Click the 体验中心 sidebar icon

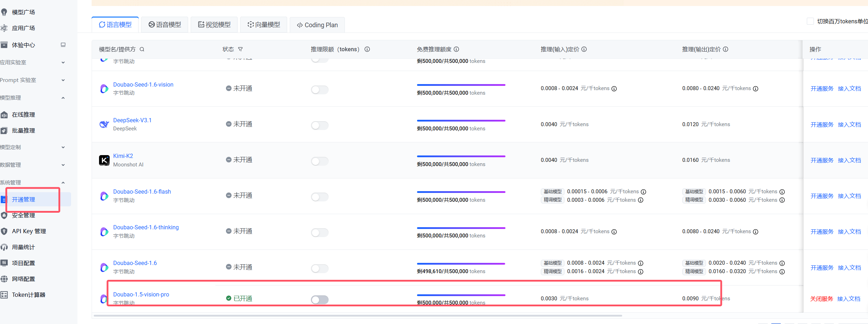pos(4,45)
